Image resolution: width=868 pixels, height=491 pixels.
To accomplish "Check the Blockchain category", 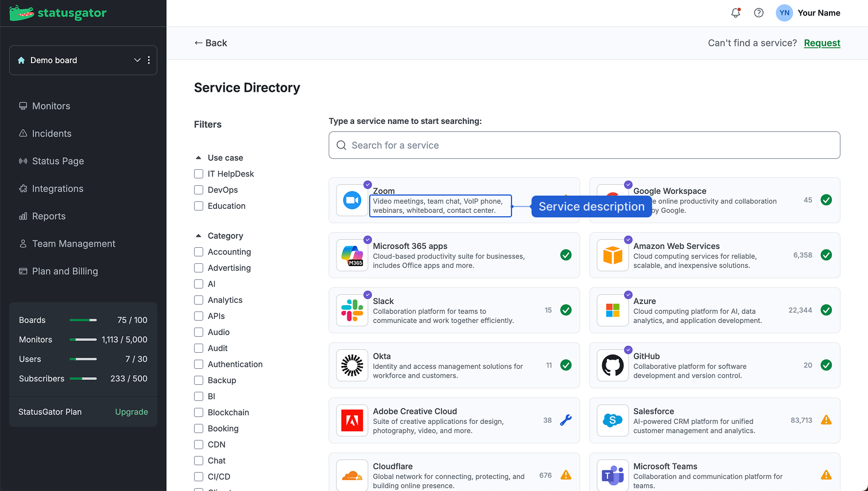I will point(199,412).
